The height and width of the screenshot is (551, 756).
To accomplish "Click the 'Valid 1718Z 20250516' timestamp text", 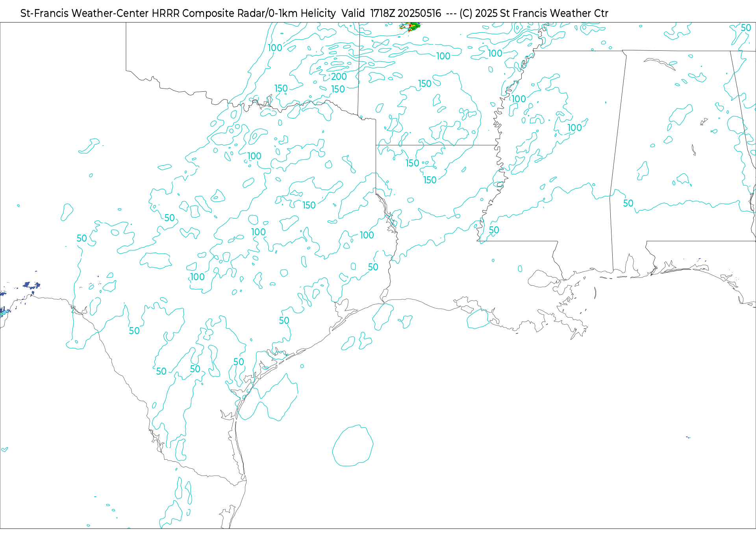I will click(391, 13).
